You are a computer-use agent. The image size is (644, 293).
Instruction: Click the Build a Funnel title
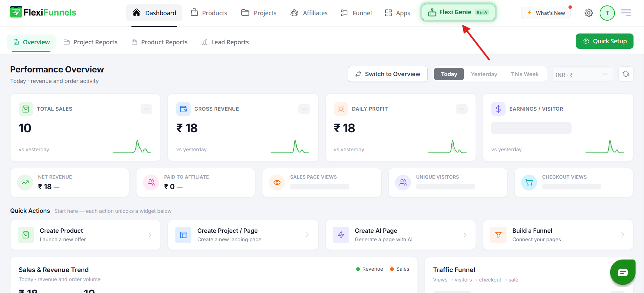(532, 231)
